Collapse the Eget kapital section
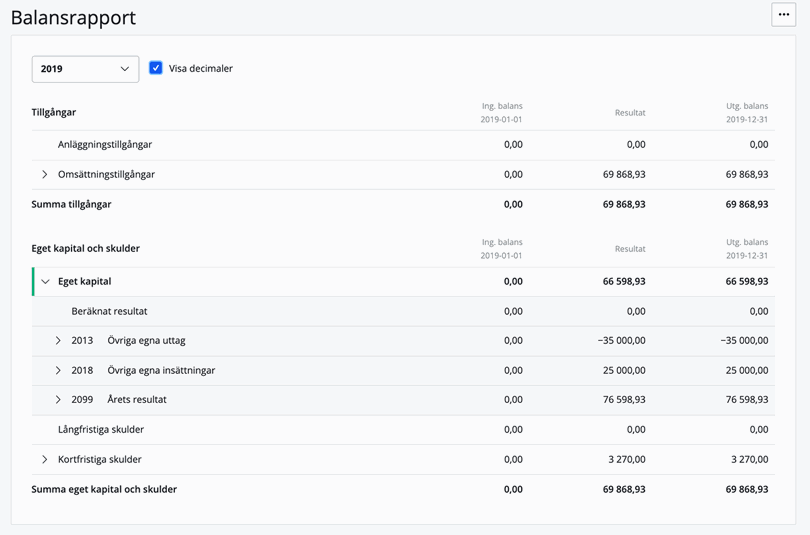 pos(45,282)
